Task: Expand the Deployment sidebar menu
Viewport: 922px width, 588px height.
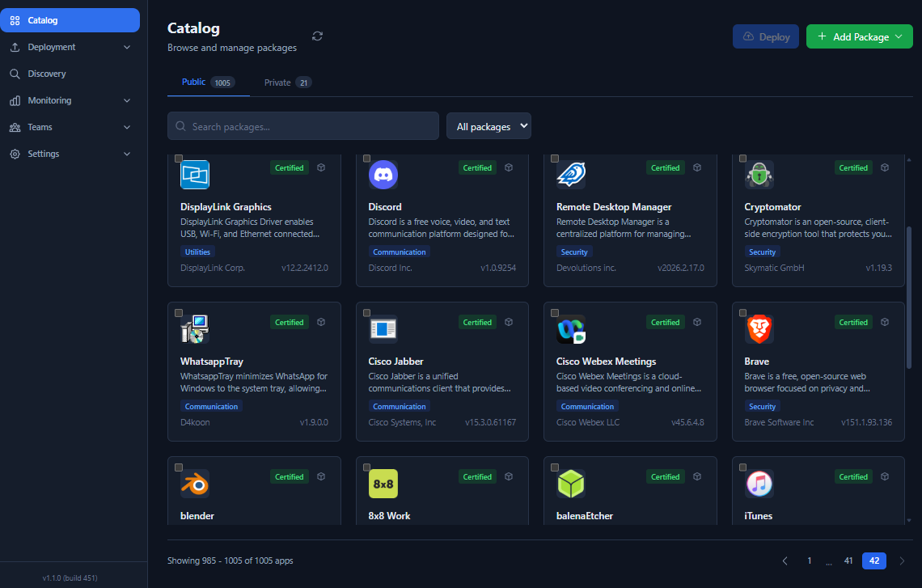Action: pos(70,47)
